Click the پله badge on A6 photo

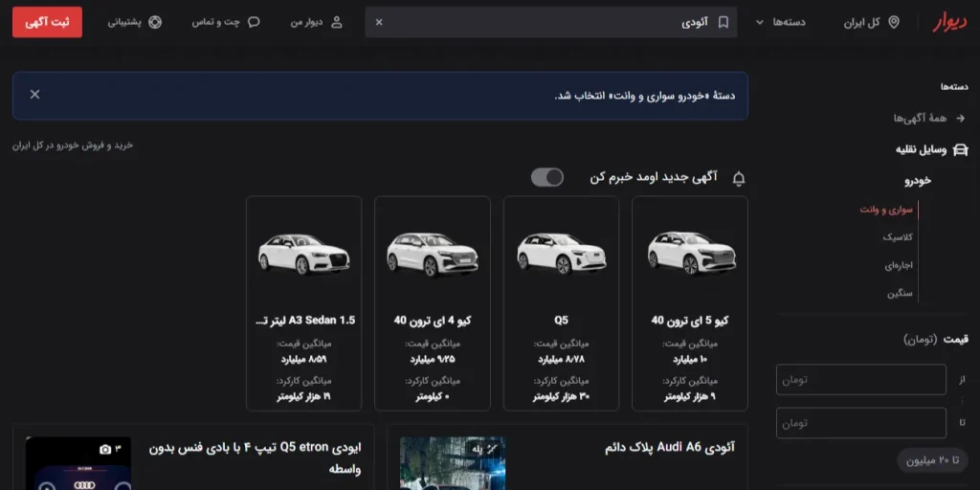click(485, 449)
